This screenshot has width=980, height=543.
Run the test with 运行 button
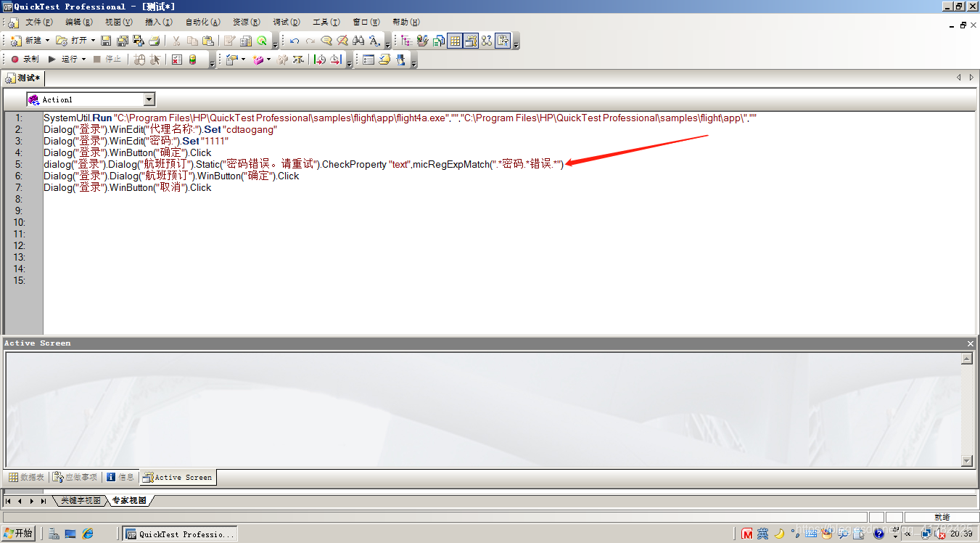pyautogui.click(x=63, y=59)
